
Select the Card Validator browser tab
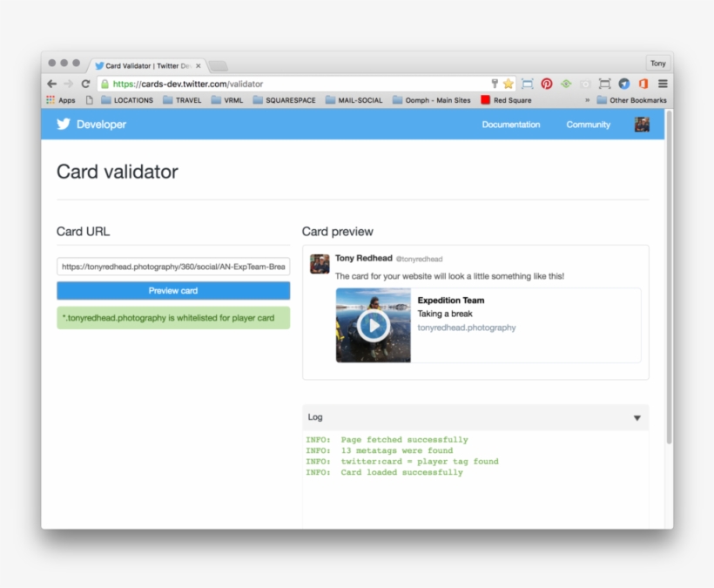point(146,66)
